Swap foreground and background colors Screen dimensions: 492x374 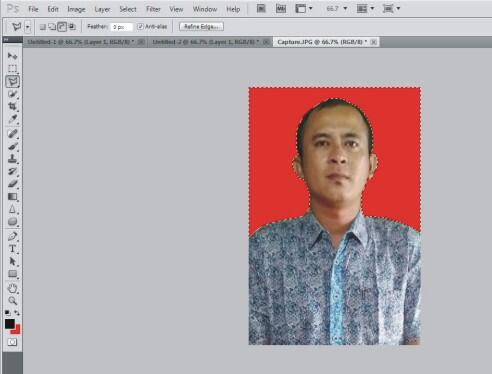(17, 313)
